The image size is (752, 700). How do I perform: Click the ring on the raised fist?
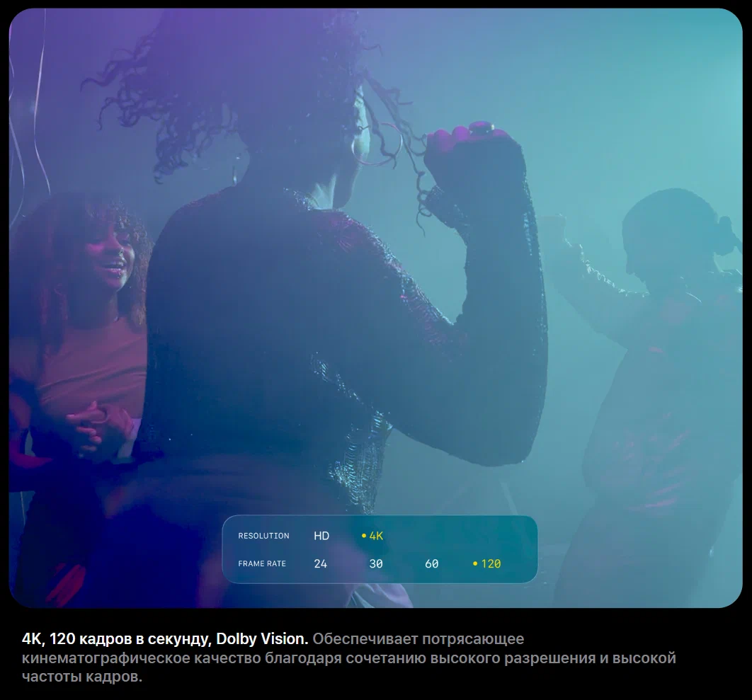[481, 128]
